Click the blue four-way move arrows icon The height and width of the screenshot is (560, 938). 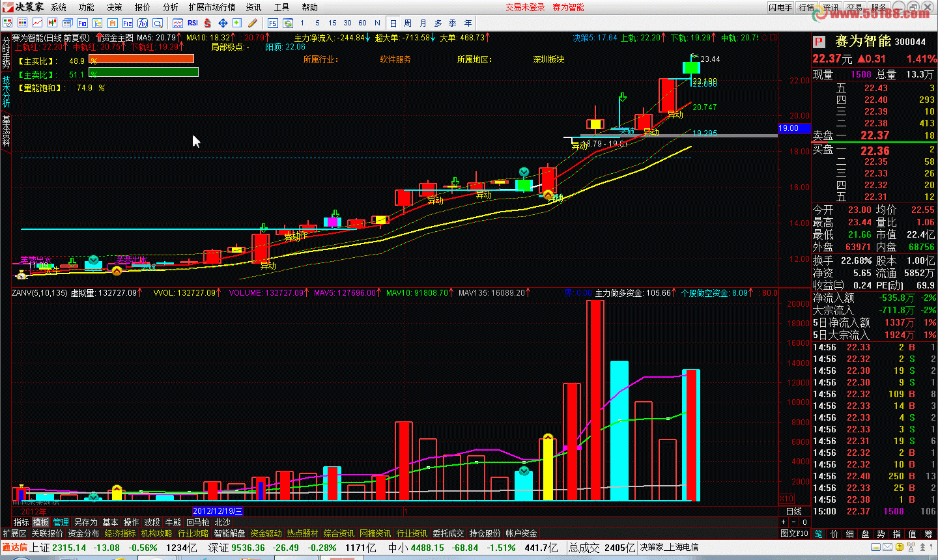(223, 23)
